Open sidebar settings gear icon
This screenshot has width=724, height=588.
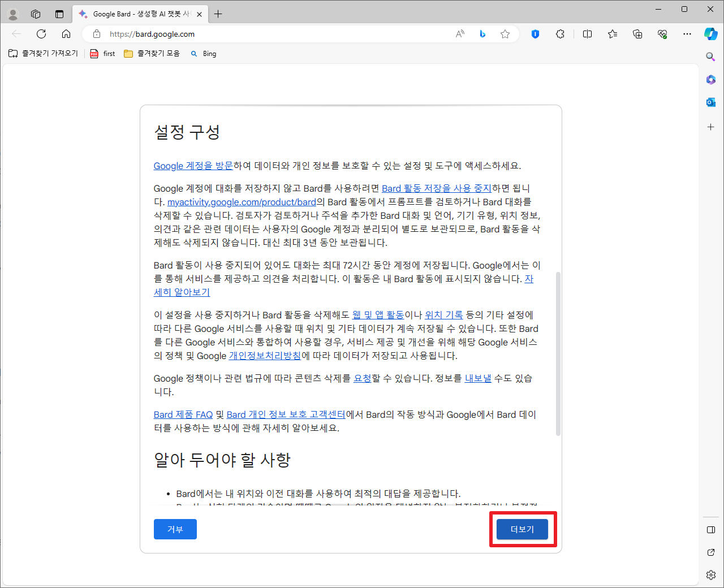(711, 575)
